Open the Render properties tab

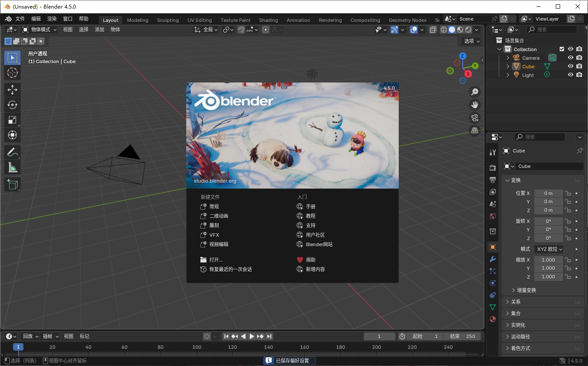tap(493, 167)
